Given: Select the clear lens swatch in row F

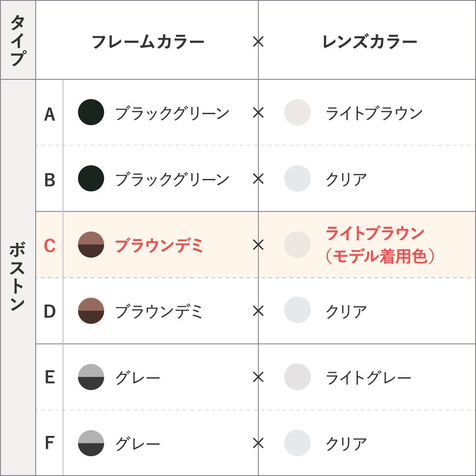Looking at the screenshot, I should click(297, 443).
